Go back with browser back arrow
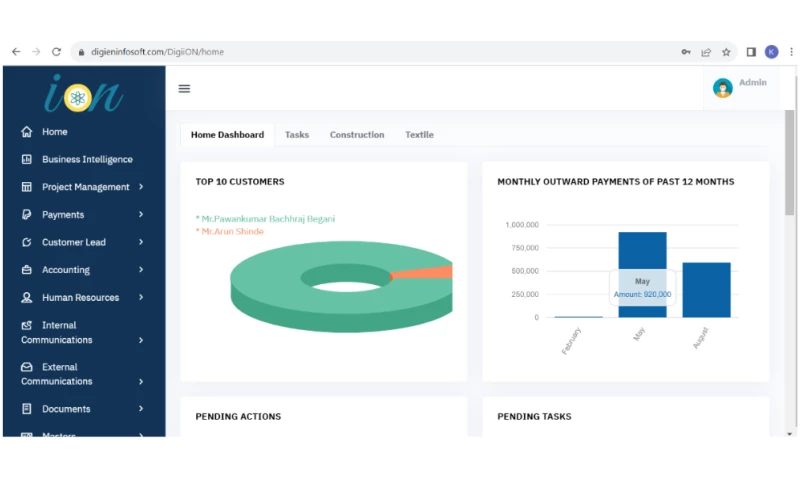800x480 pixels. click(16, 52)
